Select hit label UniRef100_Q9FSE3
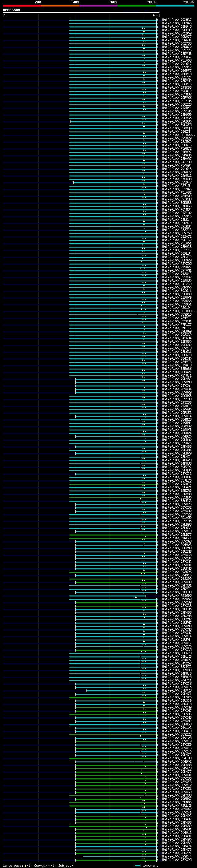The width and height of the screenshot is (197, 868). [177, 412]
